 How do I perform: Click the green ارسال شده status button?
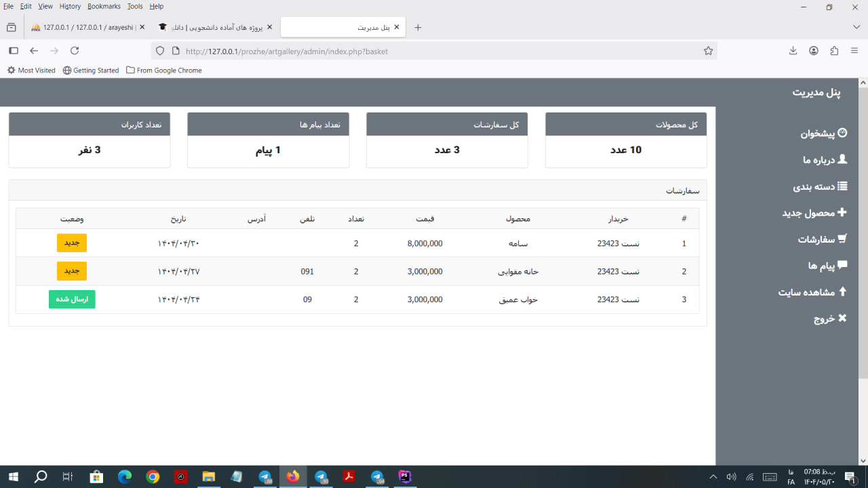(x=72, y=300)
